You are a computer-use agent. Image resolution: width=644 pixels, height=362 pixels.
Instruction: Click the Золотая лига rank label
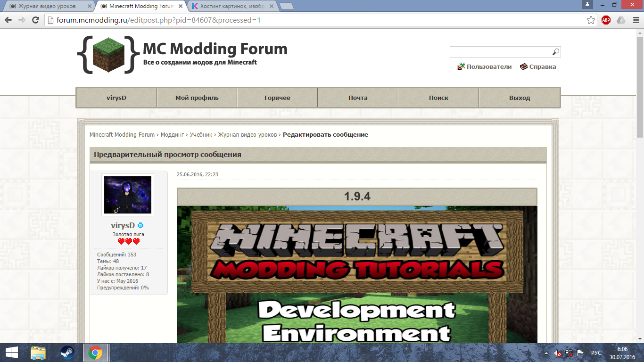pos(128,234)
